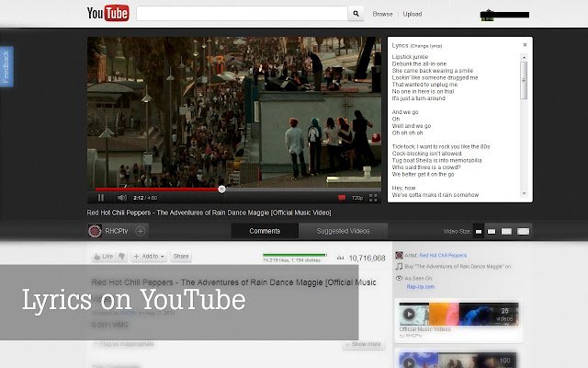Image resolution: width=588 pixels, height=368 pixels.
Task: Open the Browse link
Action: tap(382, 14)
